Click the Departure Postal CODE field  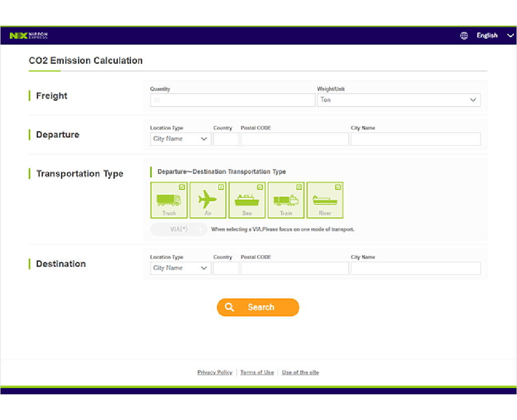pyautogui.click(x=294, y=139)
